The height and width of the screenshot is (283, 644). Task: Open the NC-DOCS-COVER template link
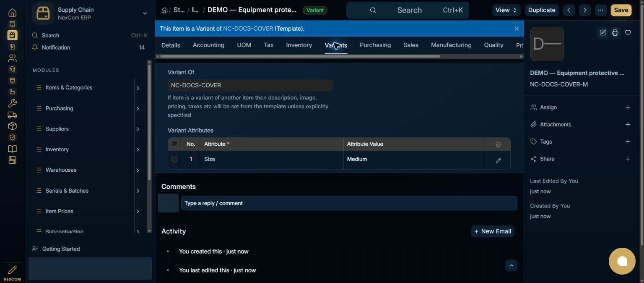(x=248, y=29)
